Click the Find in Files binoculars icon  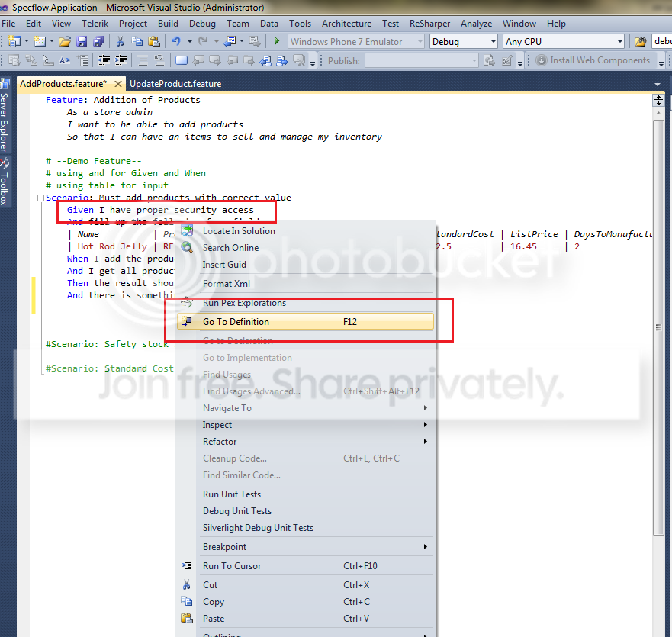pyautogui.click(x=640, y=42)
